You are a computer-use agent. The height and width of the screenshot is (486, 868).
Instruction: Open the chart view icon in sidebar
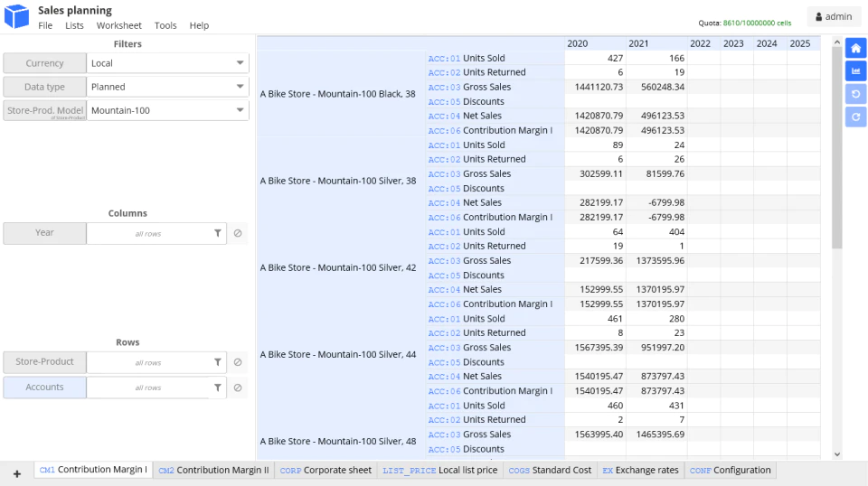pos(855,71)
